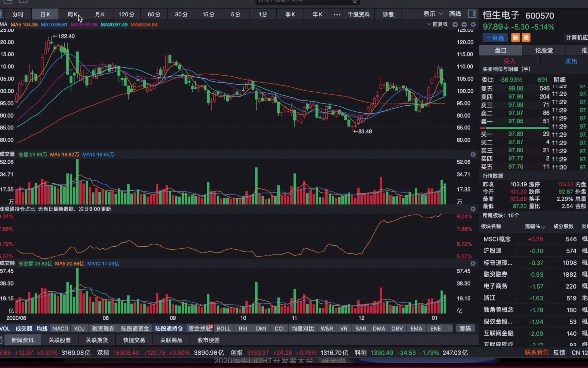Select 5分 period tab
The height and width of the screenshot is (368, 588).
[x=236, y=14]
